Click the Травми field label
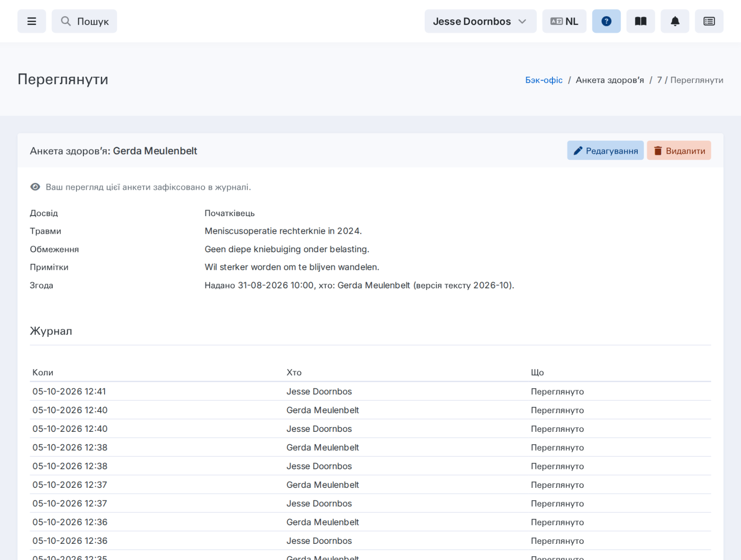Viewport: 741px width, 560px height. (x=45, y=231)
